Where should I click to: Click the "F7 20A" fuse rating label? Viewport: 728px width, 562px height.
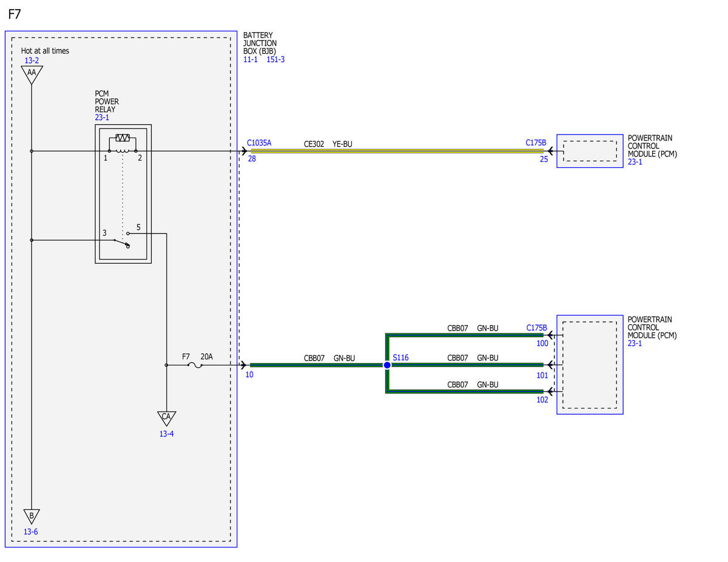pos(198,356)
